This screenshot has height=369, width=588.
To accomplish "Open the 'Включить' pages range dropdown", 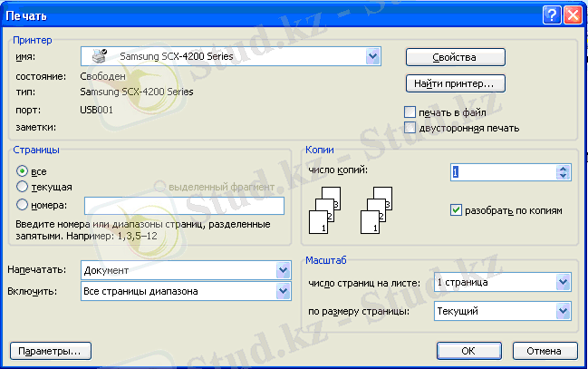I will [x=283, y=291].
